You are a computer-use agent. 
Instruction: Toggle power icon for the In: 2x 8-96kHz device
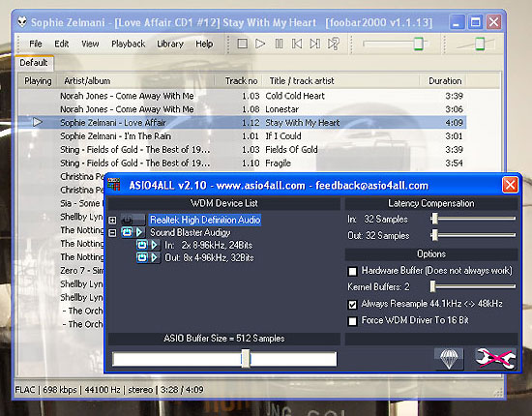click(142, 245)
